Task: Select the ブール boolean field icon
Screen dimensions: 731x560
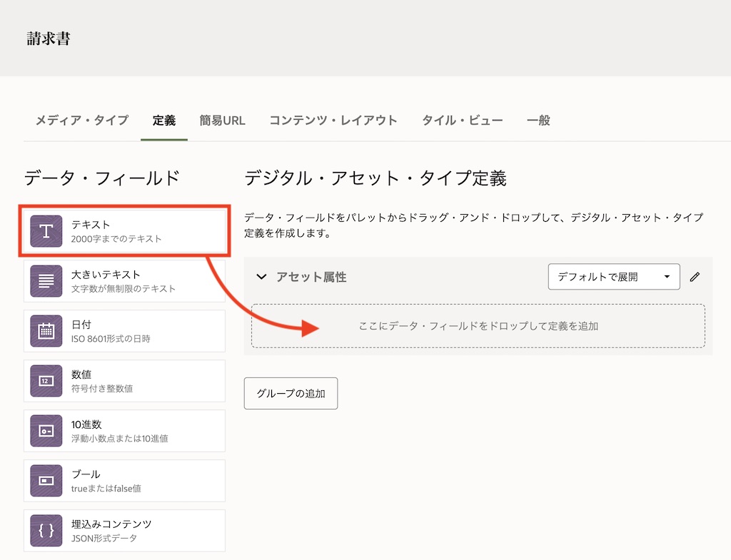Action: (x=46, y=481)
